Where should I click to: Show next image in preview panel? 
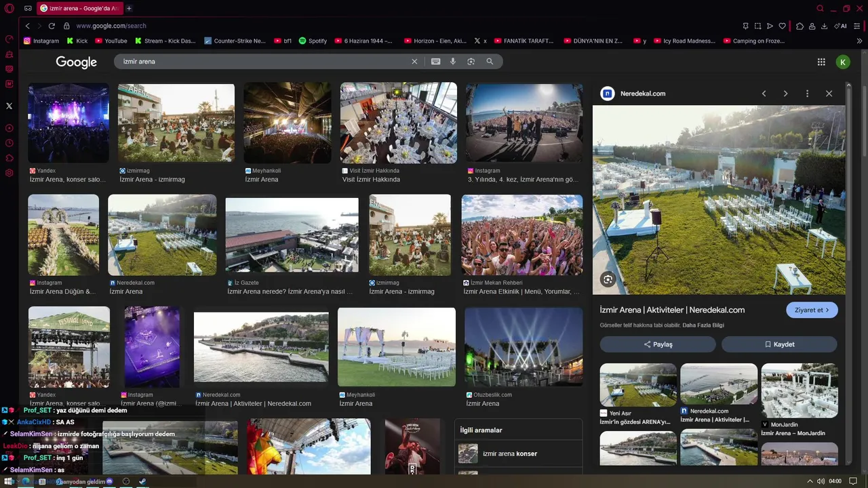point(785,94)
